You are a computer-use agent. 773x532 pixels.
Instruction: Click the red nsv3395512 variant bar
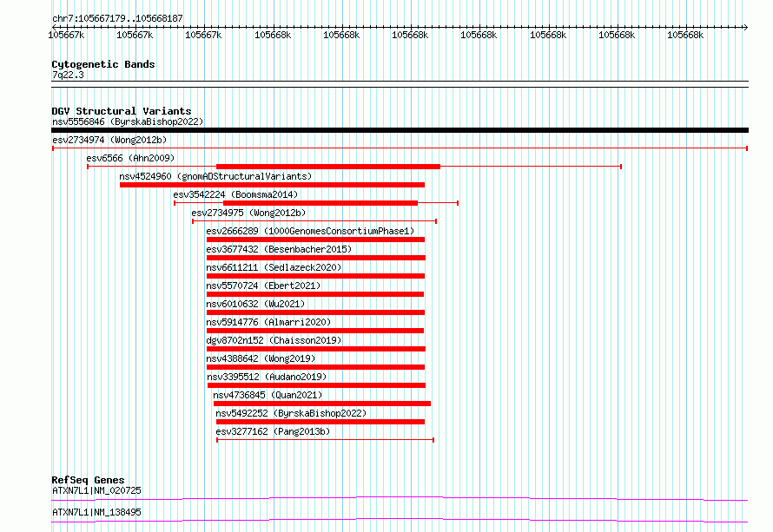[316, 385]
